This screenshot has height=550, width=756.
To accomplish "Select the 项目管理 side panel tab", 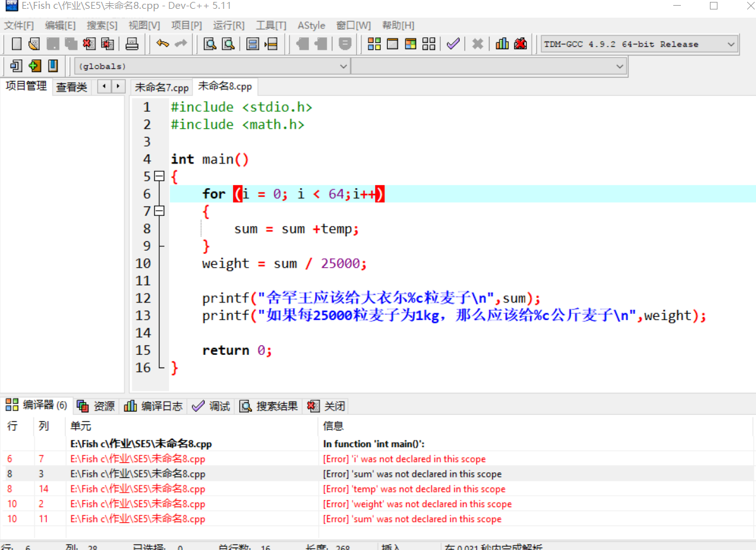I will tap(26, 87).
